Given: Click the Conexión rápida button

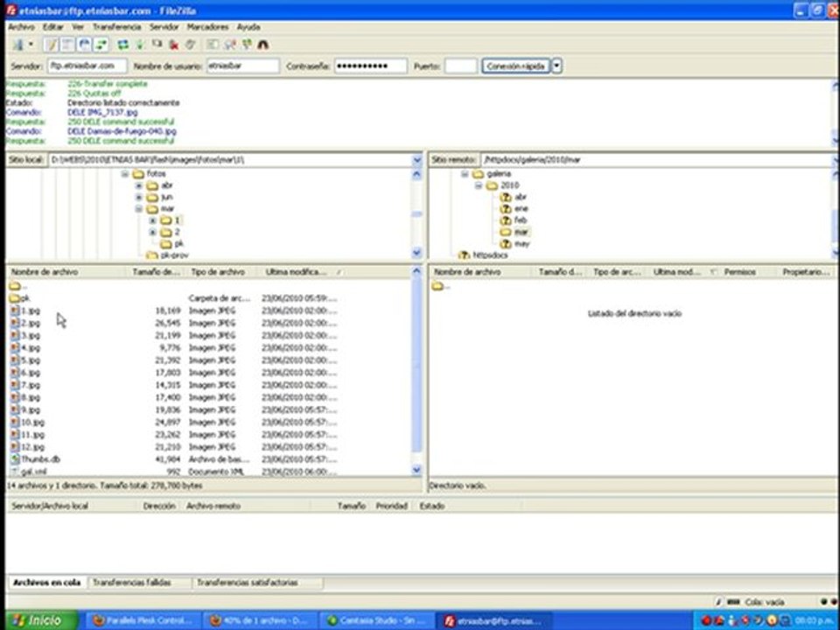Looking at the screenshot, I should pos(516,66).
